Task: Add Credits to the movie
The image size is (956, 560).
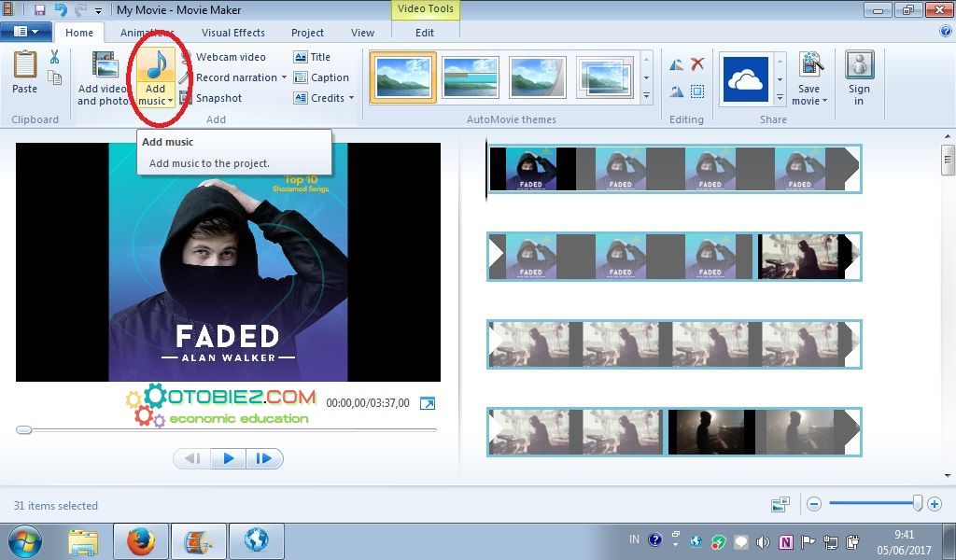Action: (x=319, y=98)
